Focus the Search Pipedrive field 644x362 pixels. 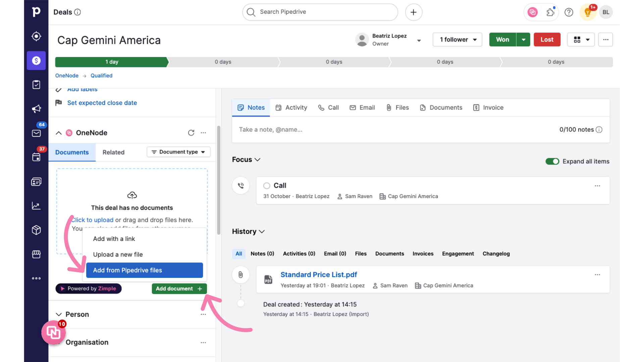[320, 12]
